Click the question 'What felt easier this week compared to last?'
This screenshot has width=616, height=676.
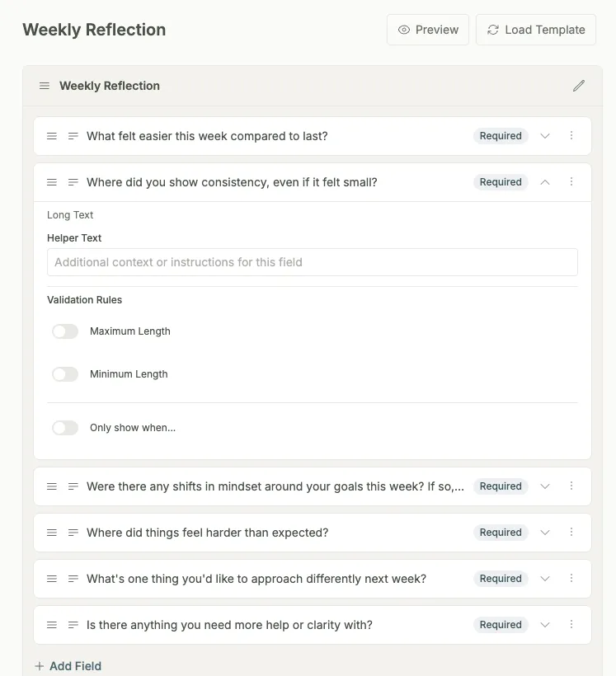[x=207, y=136]
